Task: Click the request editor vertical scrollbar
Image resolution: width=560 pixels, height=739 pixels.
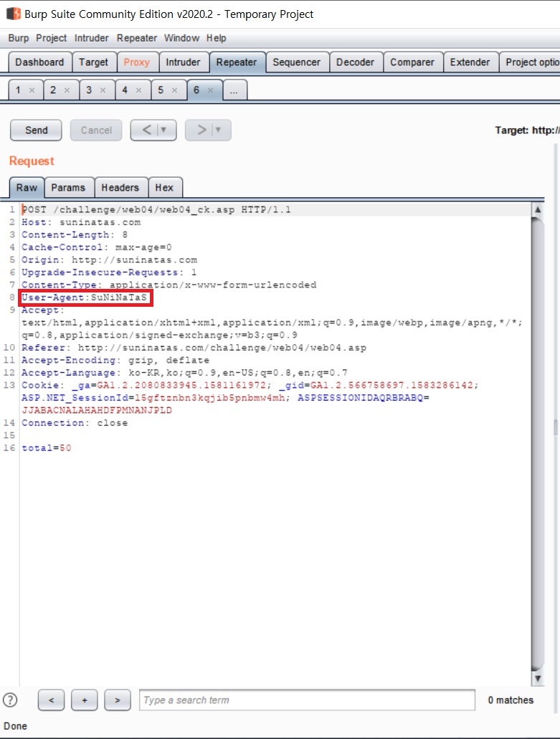Action: point(537,443)
